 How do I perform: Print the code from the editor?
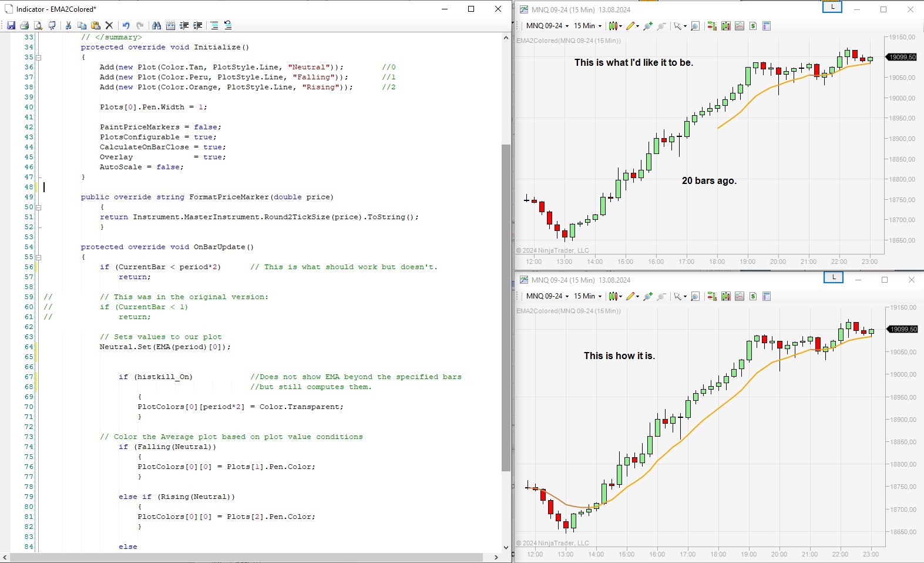[25, 25]
